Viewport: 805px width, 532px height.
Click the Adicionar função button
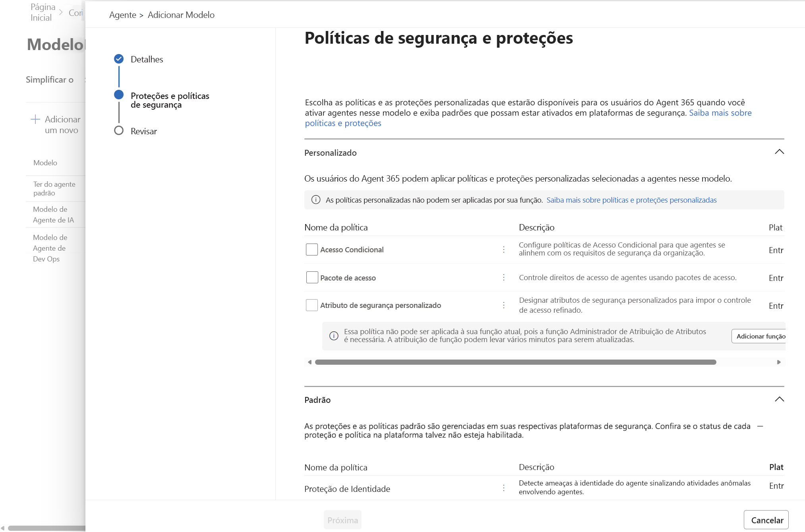[759, 336]
